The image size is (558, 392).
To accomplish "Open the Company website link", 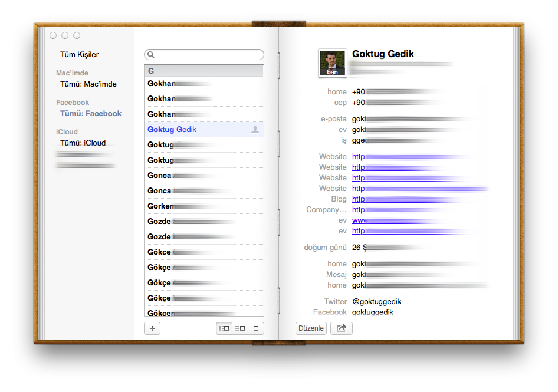I will pyautogui.click(x=359, y=210).
